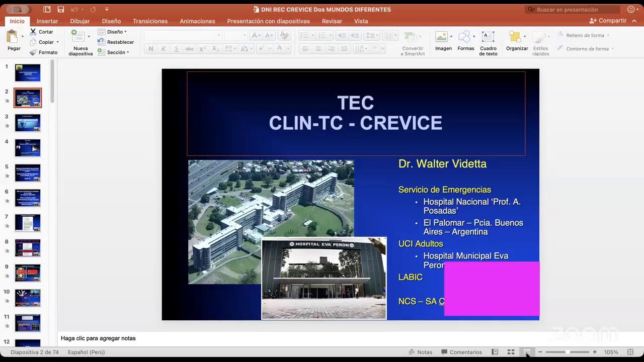Open the Copiar dropdown arrow
The height and width of the screenshot is (362, 644).
[57, 42]
